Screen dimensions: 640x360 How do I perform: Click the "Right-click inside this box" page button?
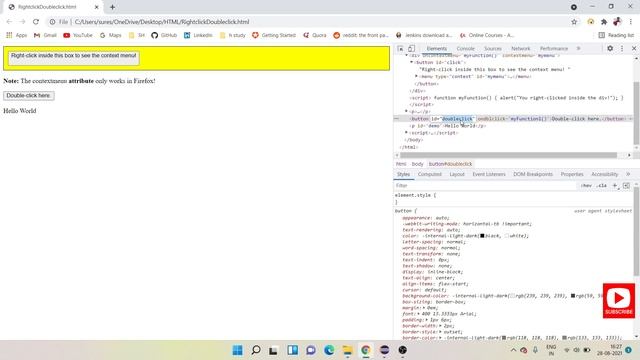pos(73,58)
